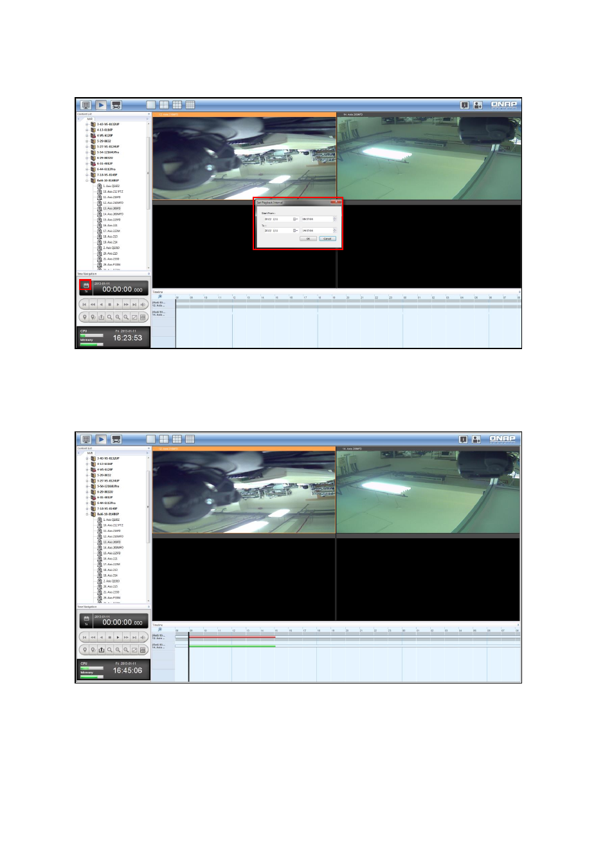Click logout user icon in upper screenshot
Image resolution: width=614 pixels, height=868 pixels.
(x=478, y=105)
